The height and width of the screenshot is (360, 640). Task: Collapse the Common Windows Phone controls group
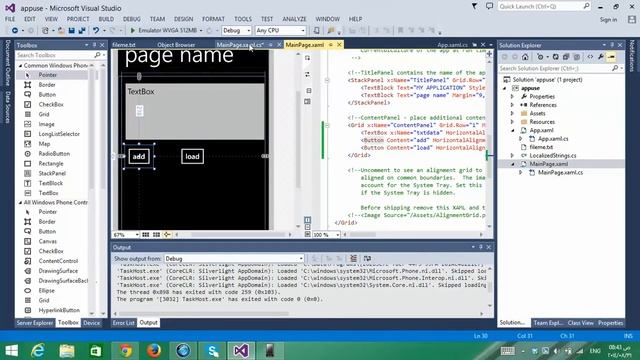coord(20,65)
